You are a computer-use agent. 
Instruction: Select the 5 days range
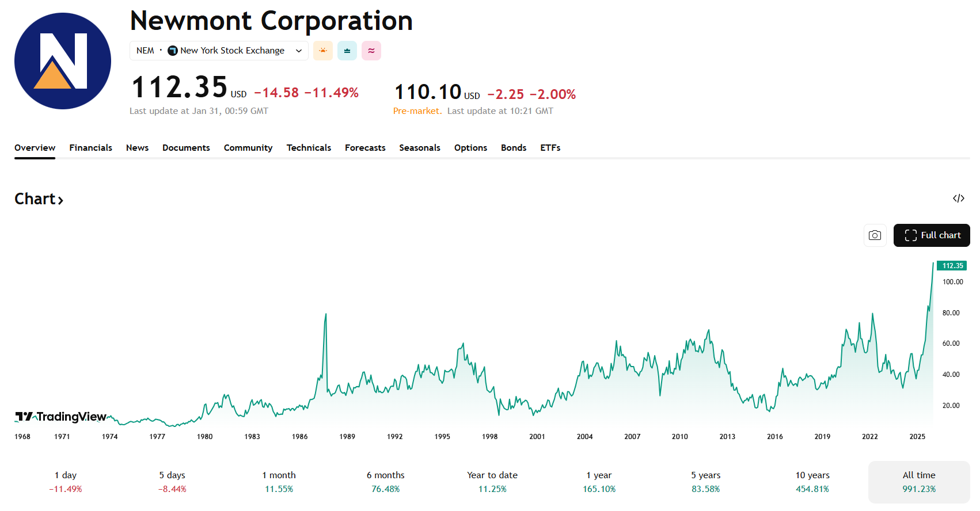pos(172,482)
